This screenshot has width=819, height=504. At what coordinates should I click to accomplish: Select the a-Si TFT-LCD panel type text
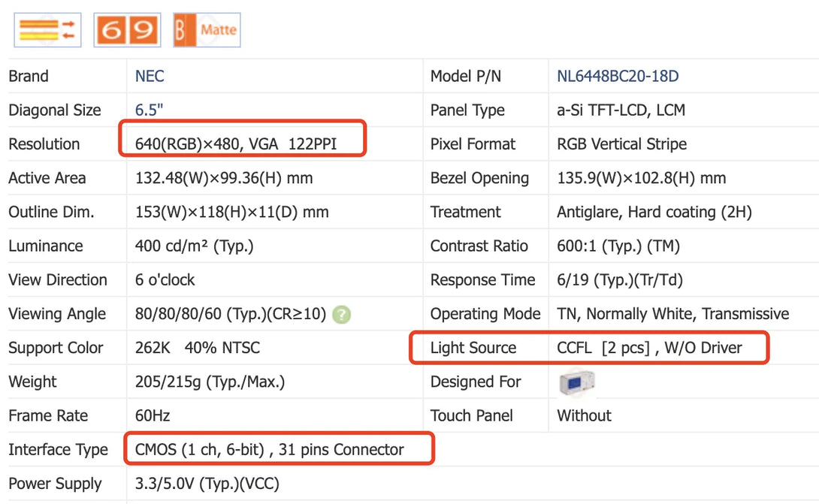click(621, 110)
